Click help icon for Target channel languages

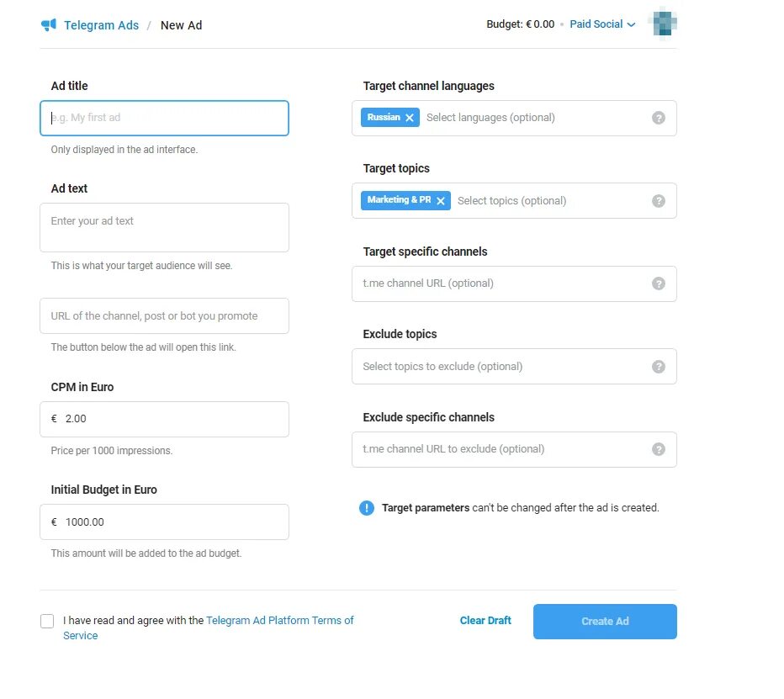659,118
